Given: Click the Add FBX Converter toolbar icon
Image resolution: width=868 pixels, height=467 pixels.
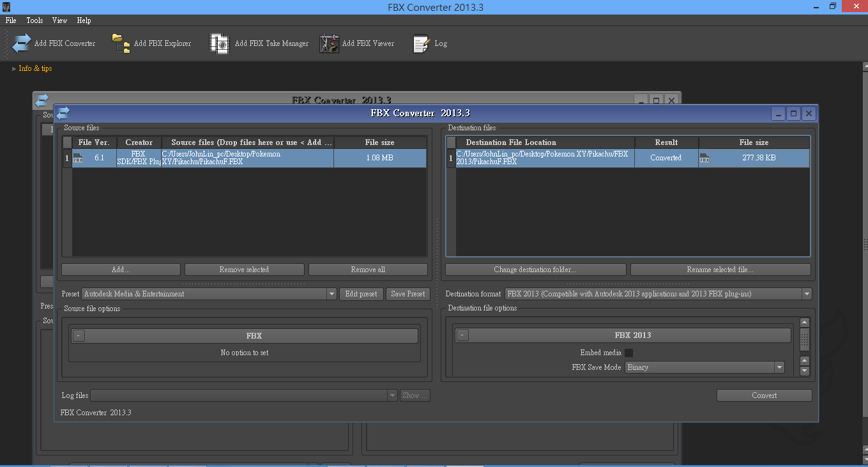Looking at the screenshot, I should (22, 43).
